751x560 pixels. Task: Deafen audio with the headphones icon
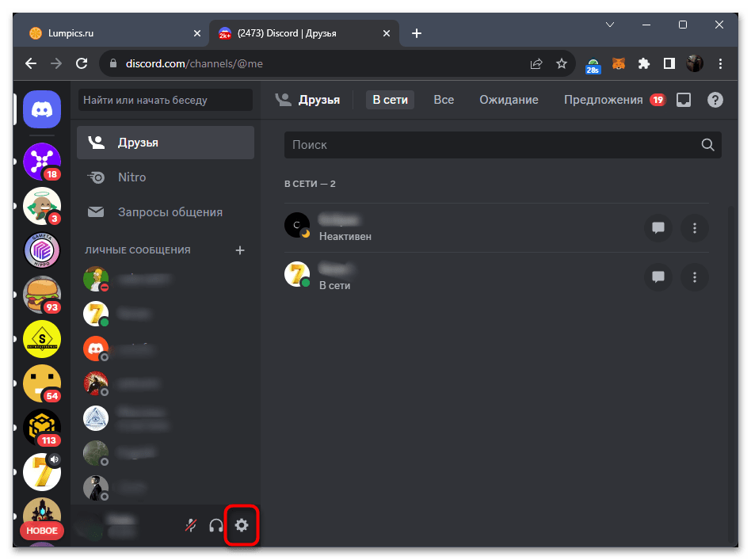coord(215,525)
